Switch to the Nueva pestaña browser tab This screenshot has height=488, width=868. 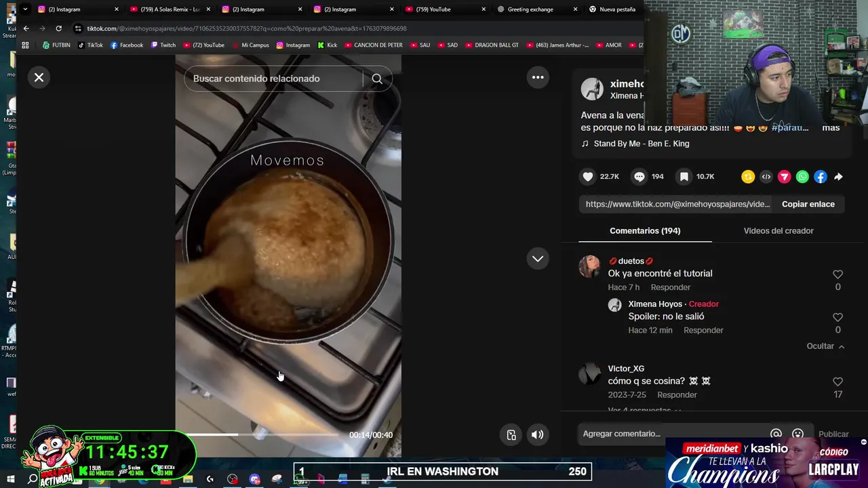pos(612,9)
